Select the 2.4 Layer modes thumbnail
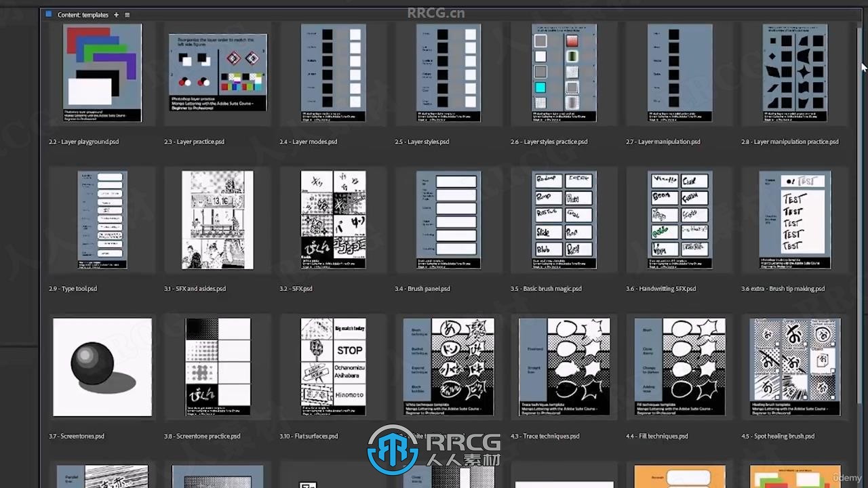The width and height of the screenshot is (868, 488). (333, 73)
